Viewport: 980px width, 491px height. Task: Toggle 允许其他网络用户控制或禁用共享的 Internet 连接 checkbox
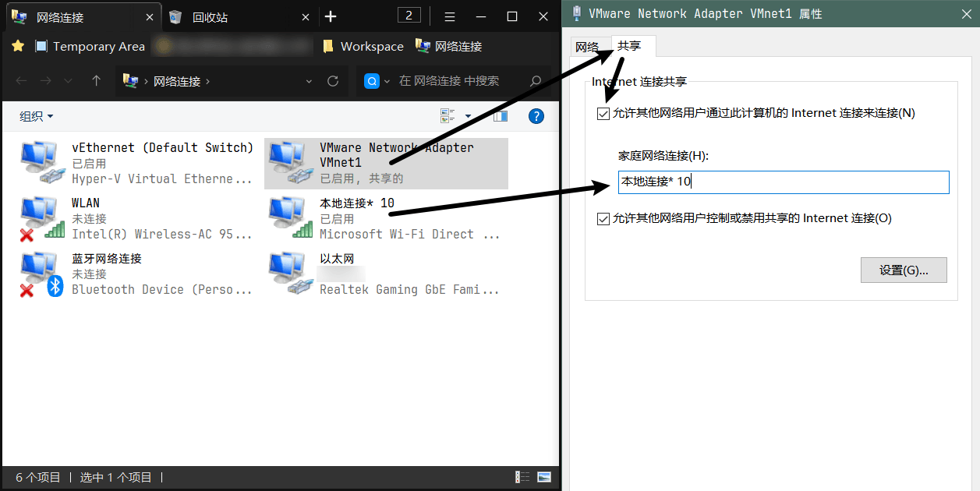(x=603, y=219)
